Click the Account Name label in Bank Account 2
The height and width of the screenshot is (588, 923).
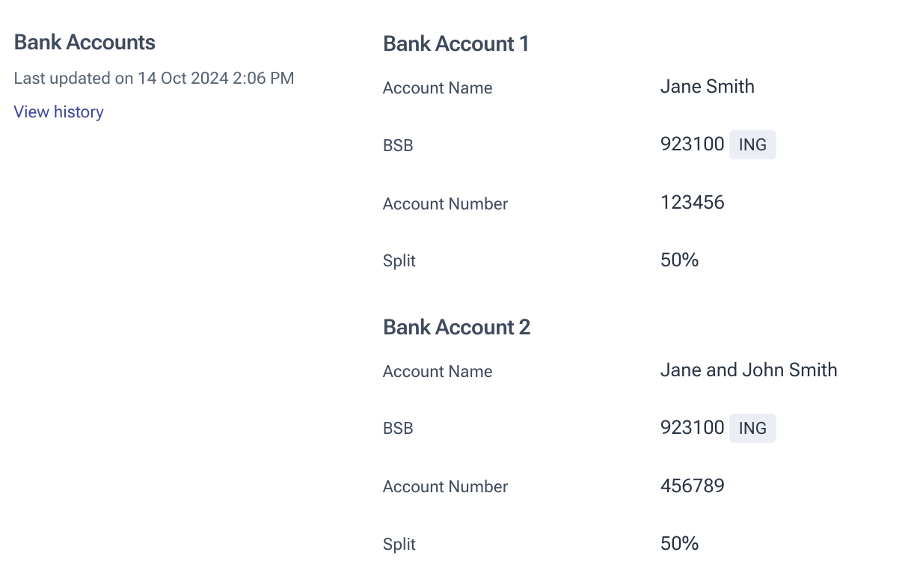438,372
